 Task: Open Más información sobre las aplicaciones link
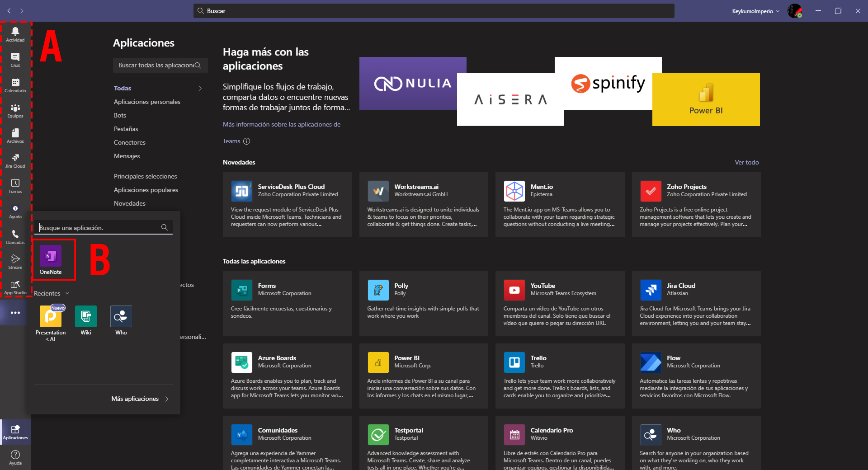[281, 124]
